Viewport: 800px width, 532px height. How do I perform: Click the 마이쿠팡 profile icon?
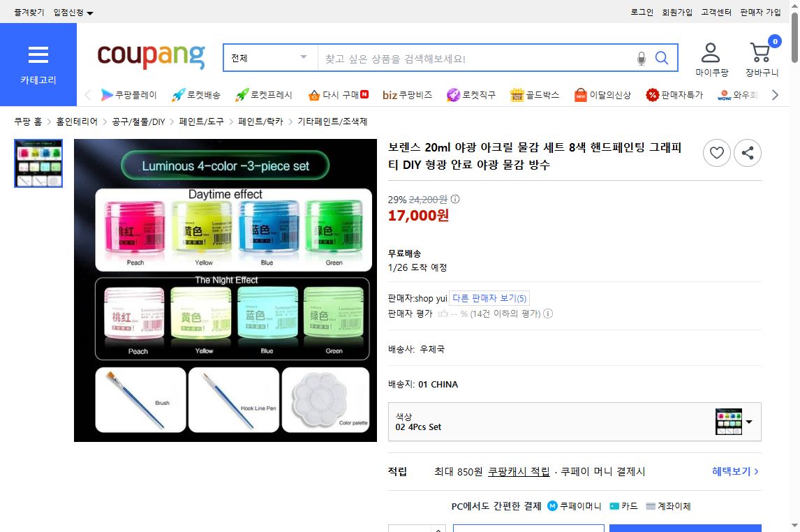pos(711,52)
